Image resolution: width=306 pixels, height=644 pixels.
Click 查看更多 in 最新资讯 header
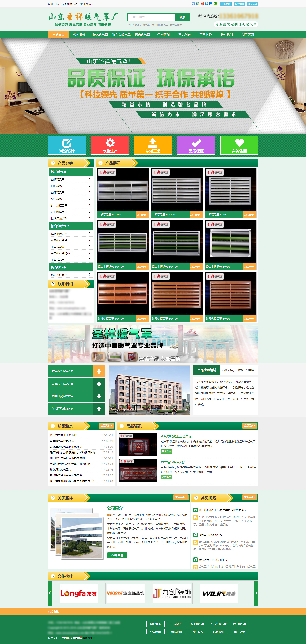click(250, 425)
